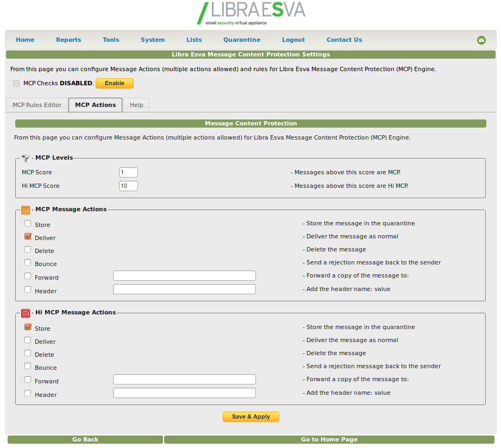Toggle the MCP Checks checkbox
Screen dimensions: 501x448
[x=16, y=84]
